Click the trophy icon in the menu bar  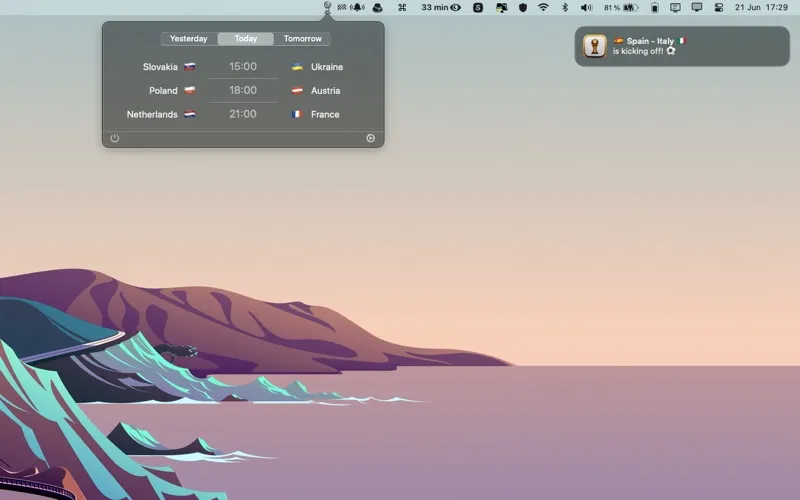tap(328, 7)
